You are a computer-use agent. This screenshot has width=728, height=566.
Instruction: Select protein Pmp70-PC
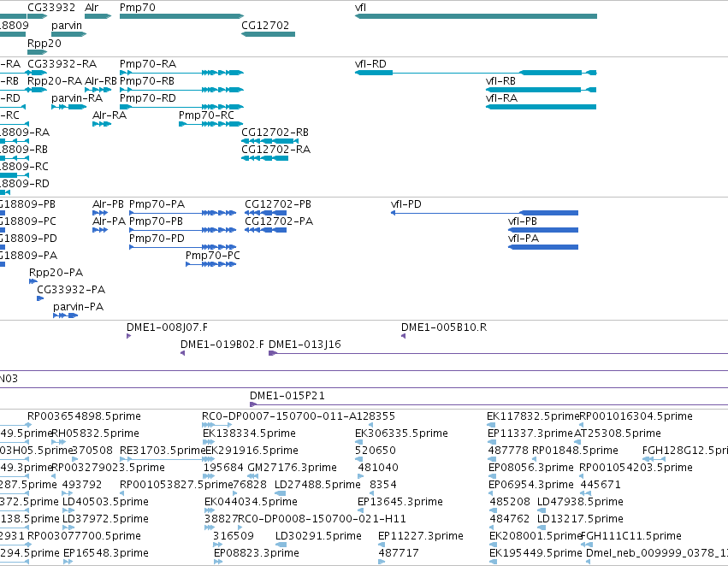tap(210, 264)
